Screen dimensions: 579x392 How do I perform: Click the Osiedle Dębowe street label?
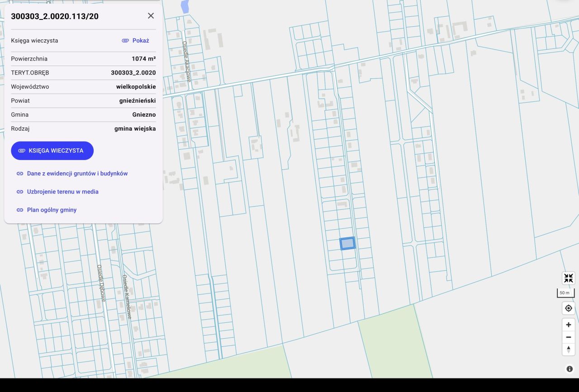[x=101, y=283]
